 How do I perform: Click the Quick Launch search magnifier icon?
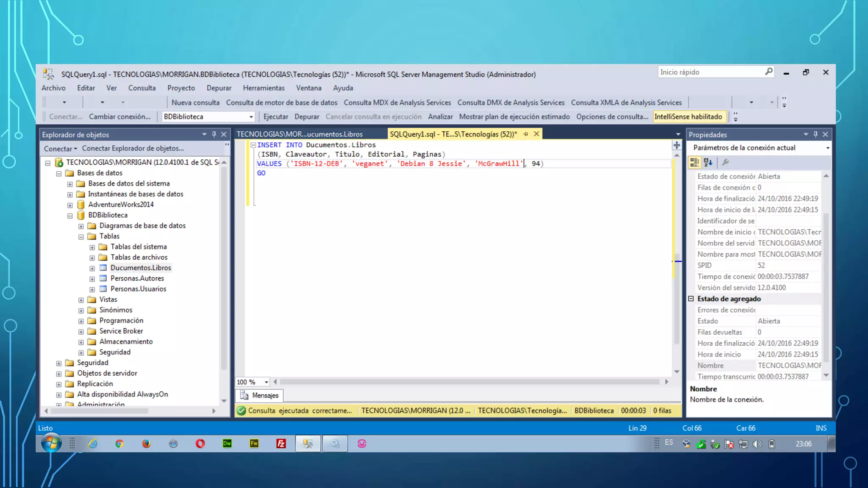click(768, 72)
